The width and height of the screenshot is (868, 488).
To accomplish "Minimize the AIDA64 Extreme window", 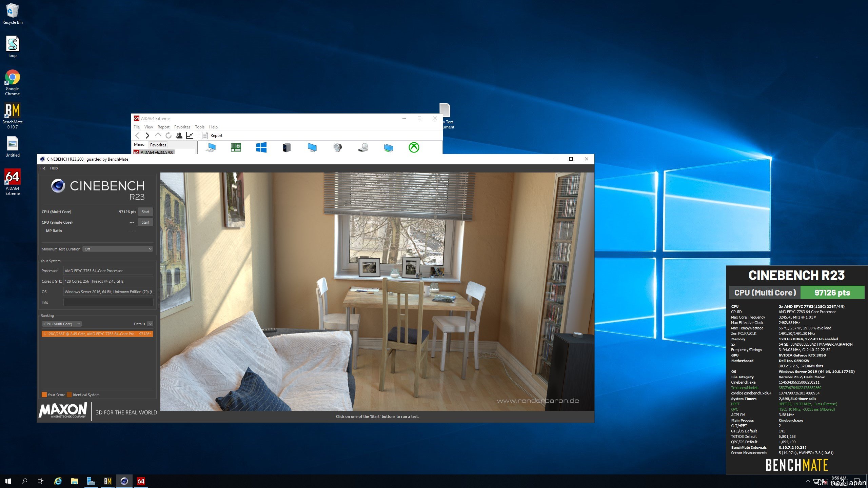I will coord(404,118).
